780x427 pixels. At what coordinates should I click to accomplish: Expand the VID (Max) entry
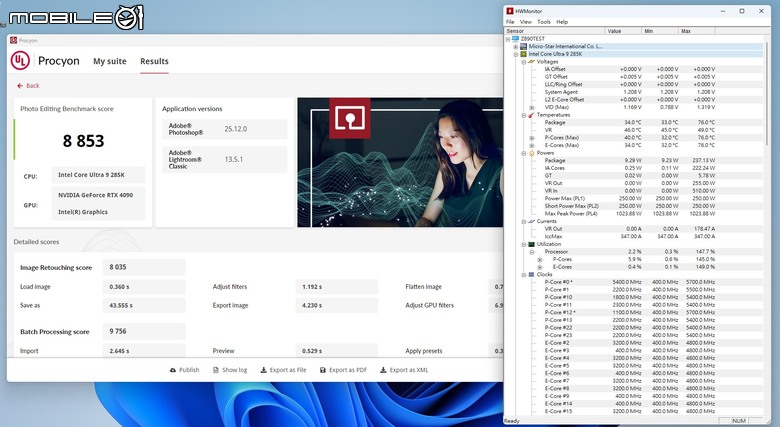coord(532,107)
